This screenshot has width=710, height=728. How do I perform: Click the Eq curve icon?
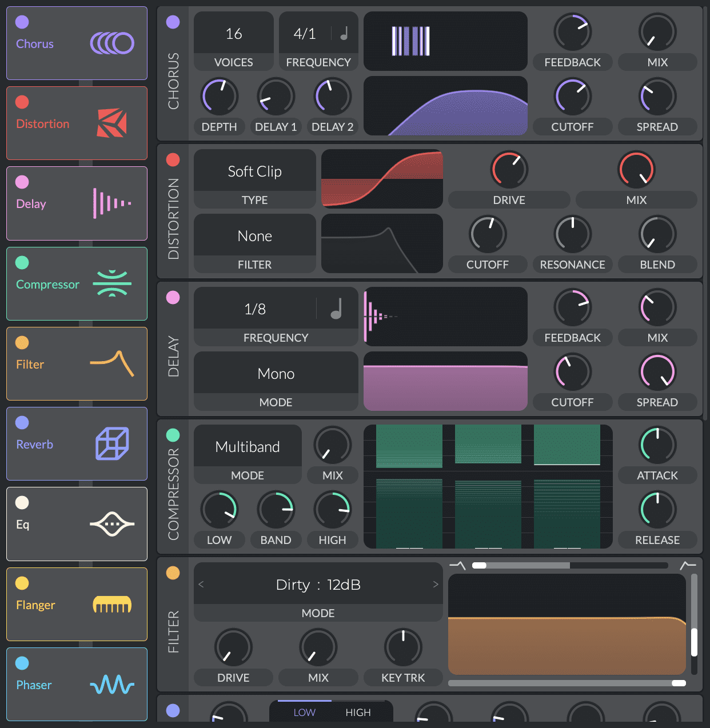pyautogui.click(x=112, y=523)
